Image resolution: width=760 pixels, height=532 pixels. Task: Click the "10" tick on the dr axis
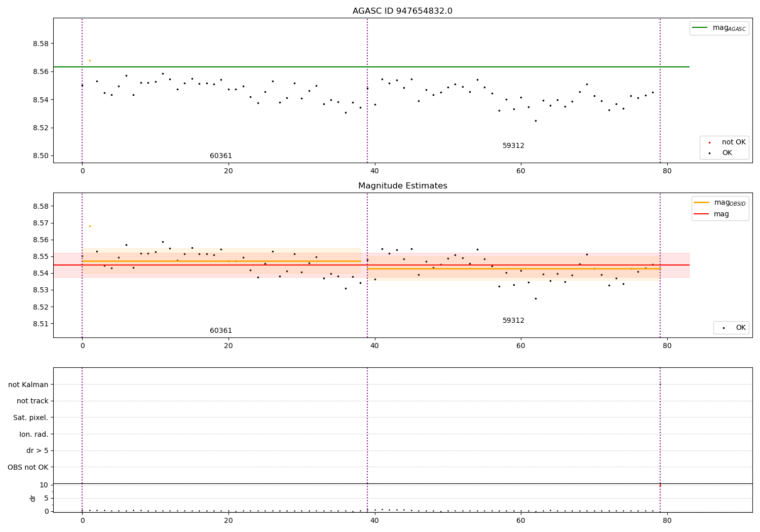click(x=44, y=485)
